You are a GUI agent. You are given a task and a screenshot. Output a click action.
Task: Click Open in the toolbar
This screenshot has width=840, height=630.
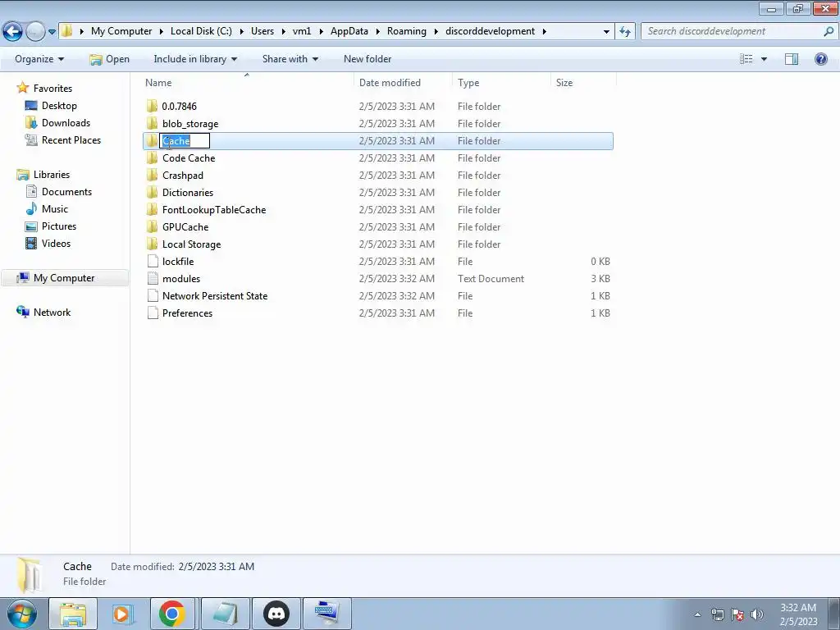tap(110, 59)
